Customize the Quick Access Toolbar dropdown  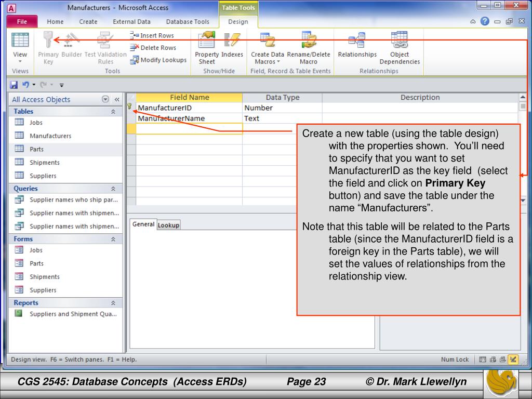point(61,85)
